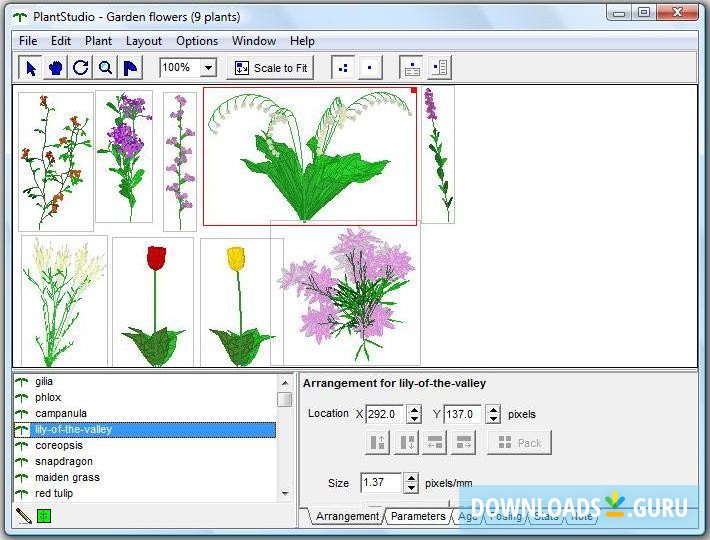Click the Location X value field
This screenshot has width=710, height=540.
385,414
